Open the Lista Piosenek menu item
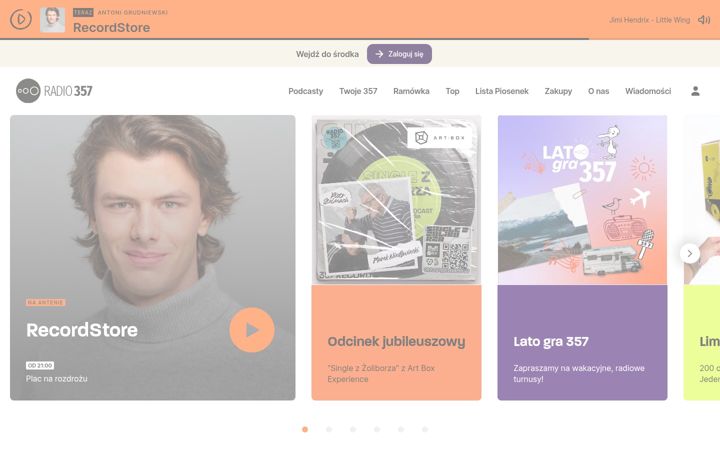 pyautogui.click(x=502, y=91)
